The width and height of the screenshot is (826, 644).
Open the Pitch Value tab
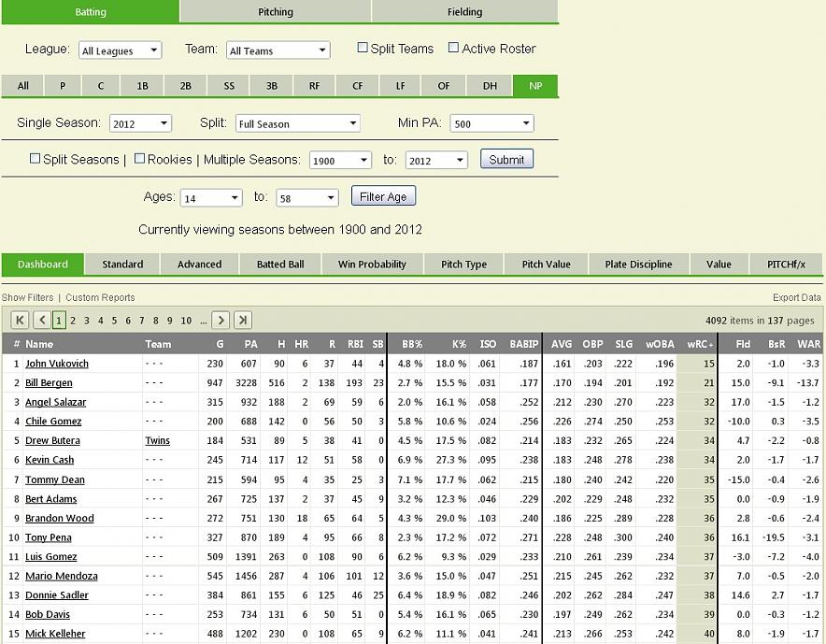pyautogui.click(x=547, y=264)
